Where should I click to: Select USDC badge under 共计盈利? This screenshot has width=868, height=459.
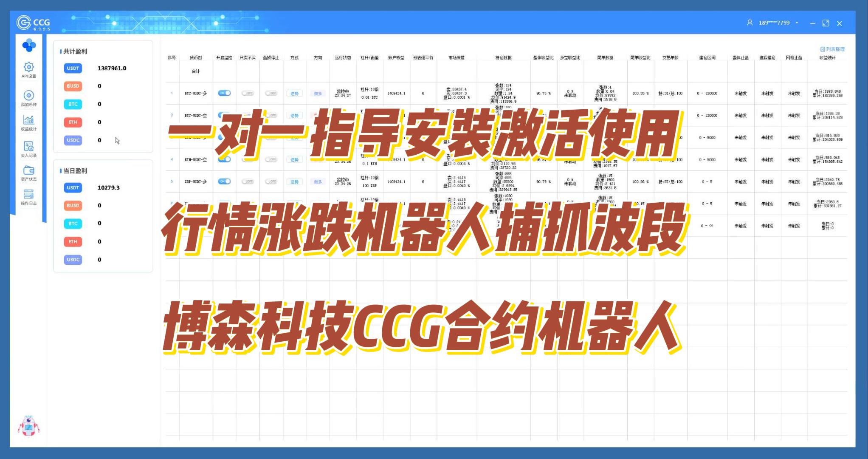coord(73,140)
